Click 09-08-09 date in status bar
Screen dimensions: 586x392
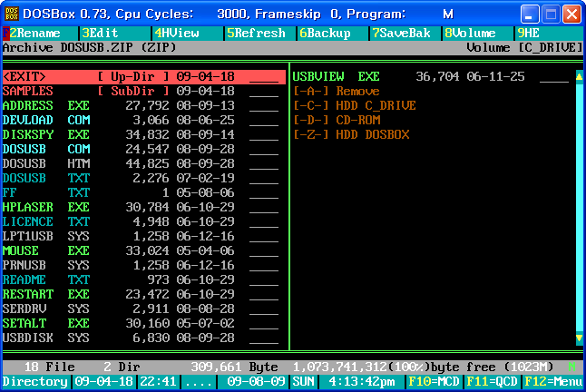(x=256, y=381)
